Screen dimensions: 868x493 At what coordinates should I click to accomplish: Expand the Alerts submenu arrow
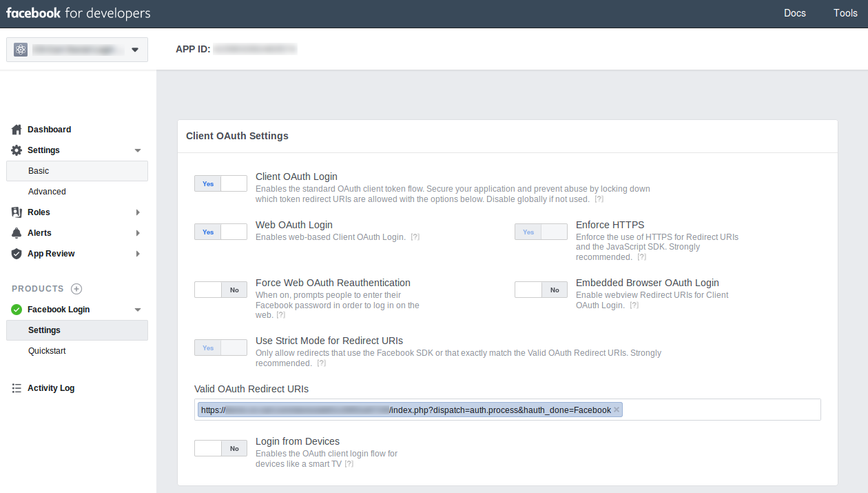click(138, 233)
